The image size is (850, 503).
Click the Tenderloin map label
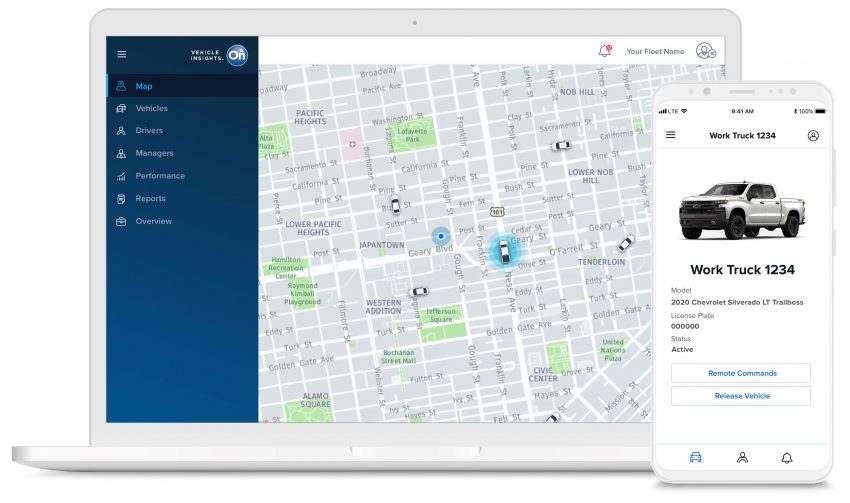pos(602,262)
